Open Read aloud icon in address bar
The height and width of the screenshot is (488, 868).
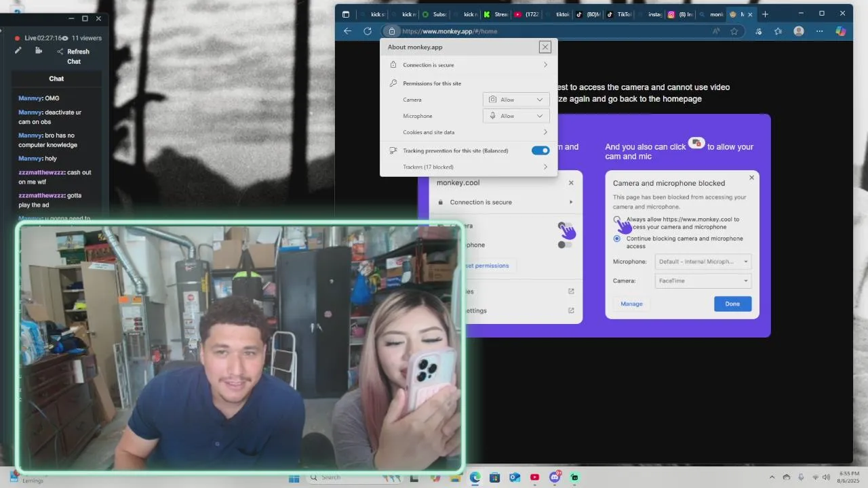point(716,31)
